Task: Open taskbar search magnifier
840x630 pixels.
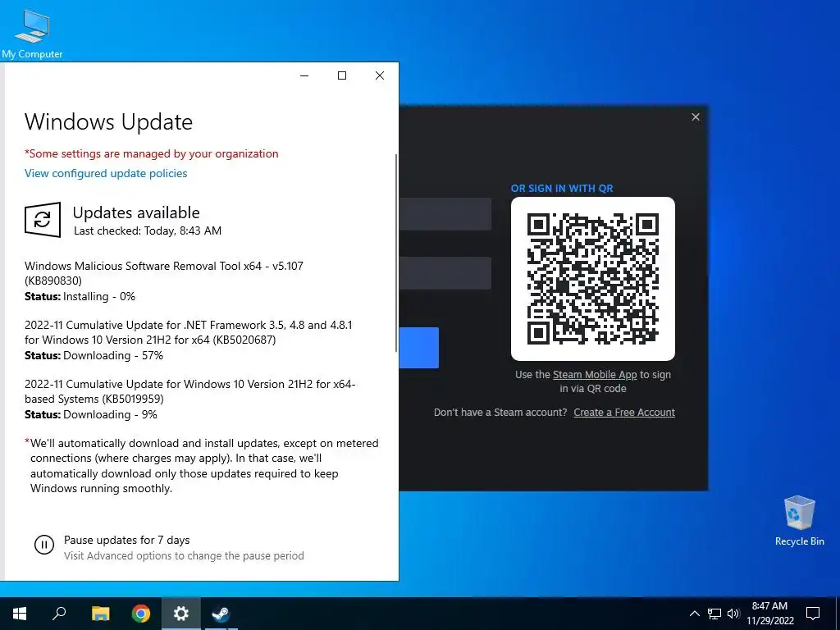Action: point(59,614)
